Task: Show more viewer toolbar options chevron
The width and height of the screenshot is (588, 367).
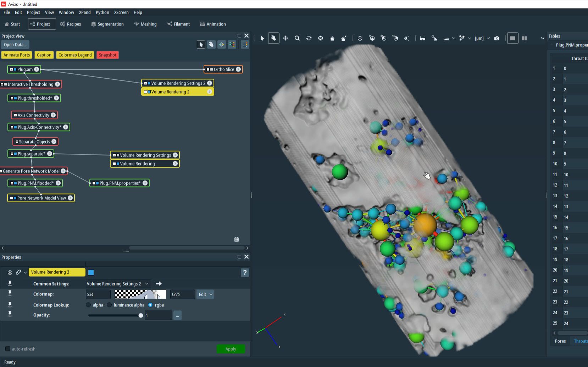Action: click(542, 38)
